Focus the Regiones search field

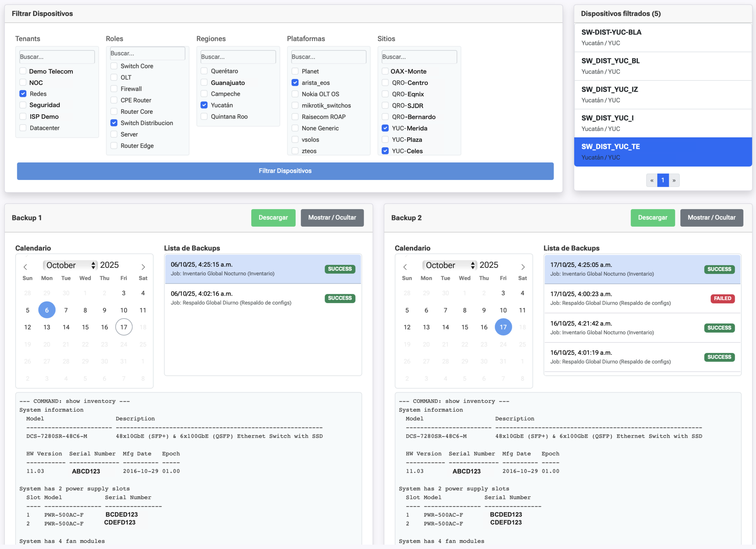[x=238, y=57]
